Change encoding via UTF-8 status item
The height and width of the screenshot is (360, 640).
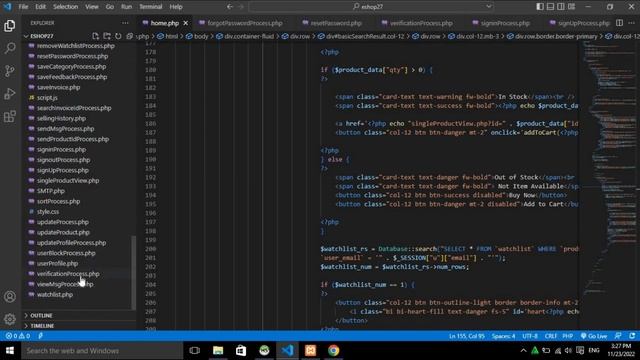click(530, 336)
